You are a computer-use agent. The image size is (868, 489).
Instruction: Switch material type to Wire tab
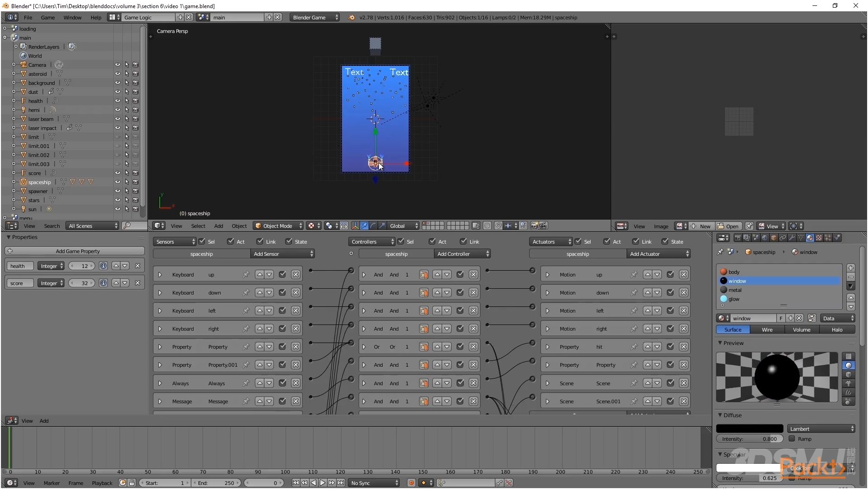(767, 329)
